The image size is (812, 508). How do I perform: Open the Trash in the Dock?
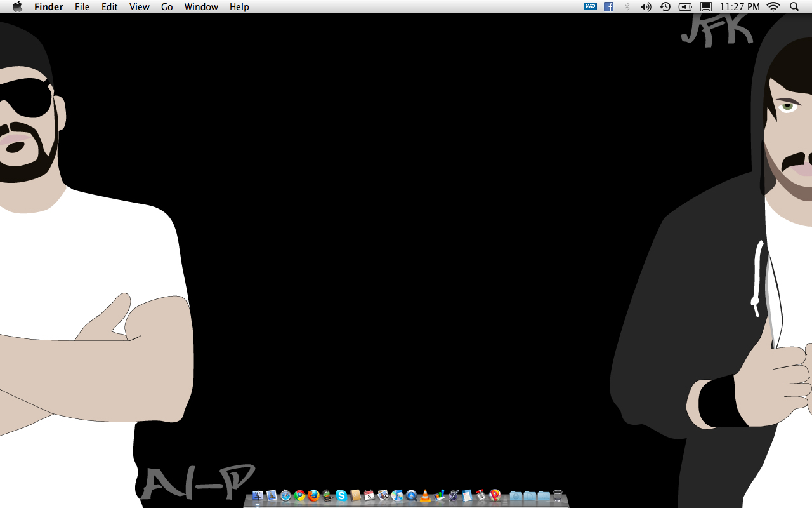tap(558, 495)
